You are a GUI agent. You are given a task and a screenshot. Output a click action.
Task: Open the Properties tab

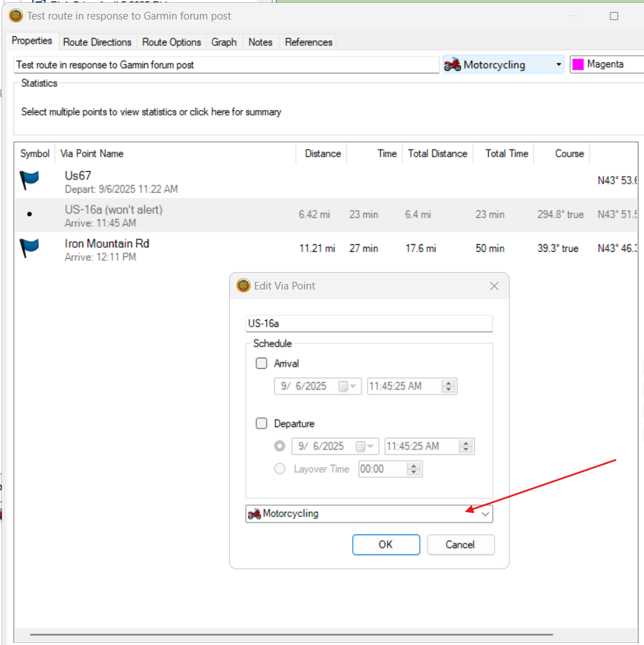pos(32,41)
